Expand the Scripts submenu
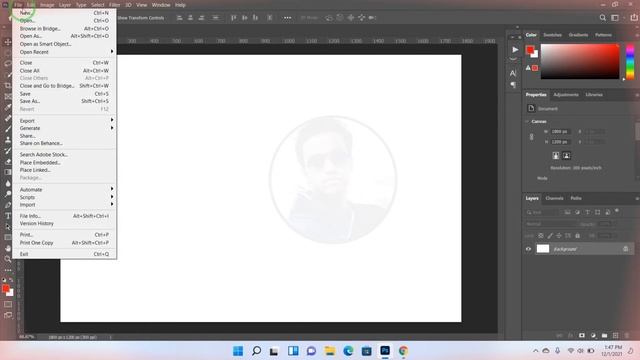The width and height of the screenshot is (640, 360). pyautogui.click(x=64, y=197)
